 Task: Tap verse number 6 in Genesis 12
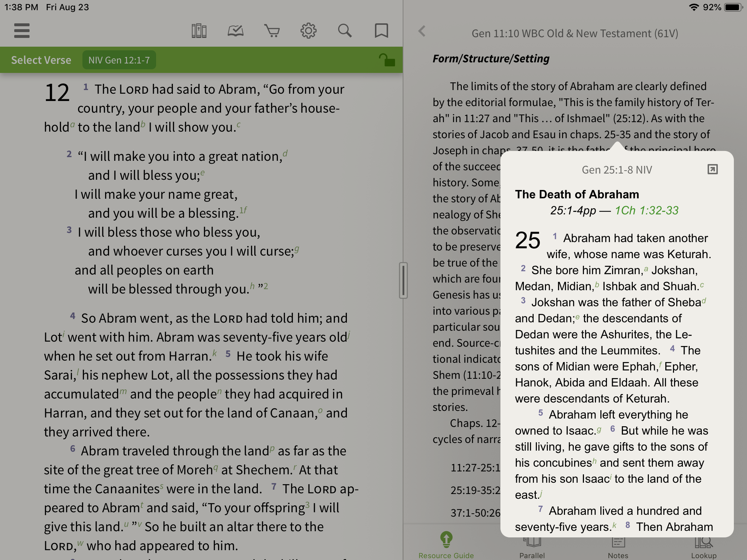73,448
